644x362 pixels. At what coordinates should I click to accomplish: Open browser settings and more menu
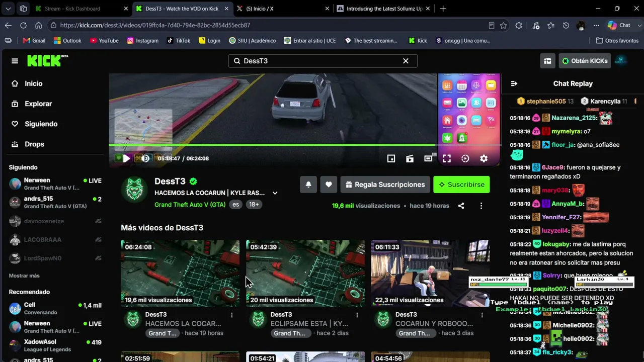point(596,25)
